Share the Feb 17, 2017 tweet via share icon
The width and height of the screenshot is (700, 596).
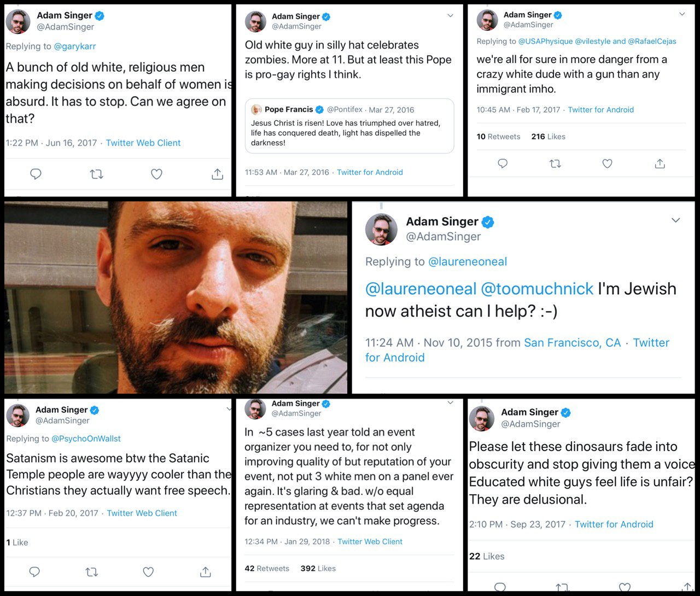[x=660, y=163]
